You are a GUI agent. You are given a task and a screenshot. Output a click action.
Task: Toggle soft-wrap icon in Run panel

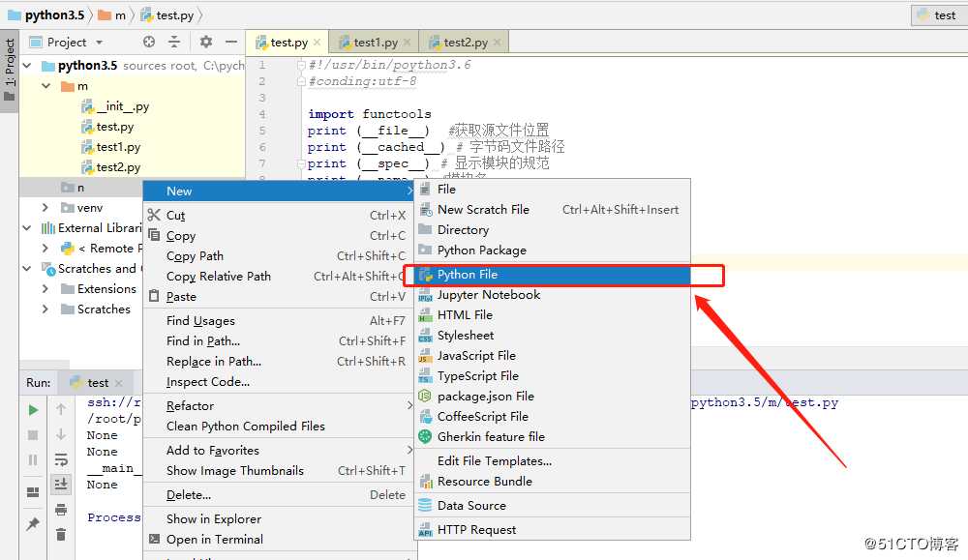(61, 459)
